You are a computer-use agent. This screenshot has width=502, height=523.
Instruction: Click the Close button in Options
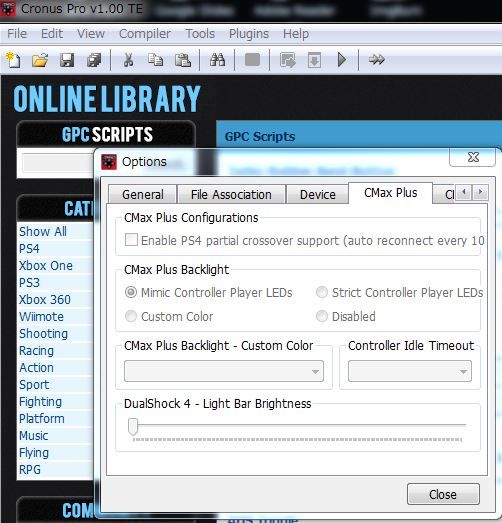(443, 494)
